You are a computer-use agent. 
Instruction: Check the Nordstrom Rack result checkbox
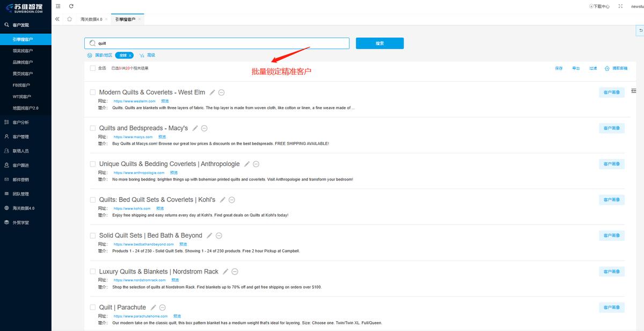coord(93,271)
